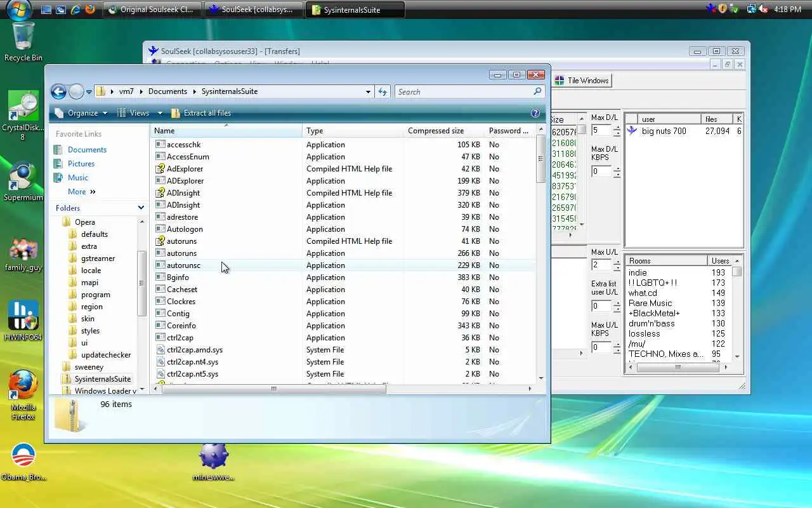Screen dimensions: 812x508
Task: Expand More favorite links
Action: click(81, 192)
